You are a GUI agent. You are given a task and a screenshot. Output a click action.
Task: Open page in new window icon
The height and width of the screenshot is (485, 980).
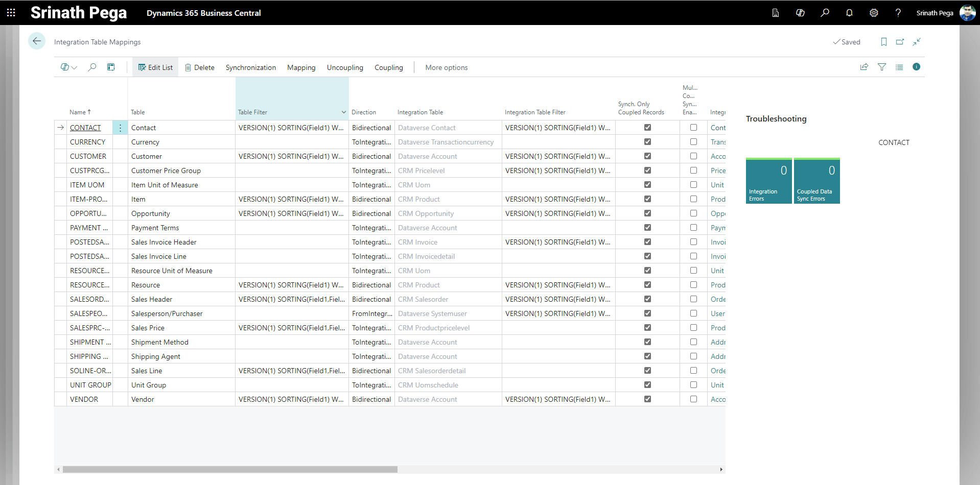point(900,42)
